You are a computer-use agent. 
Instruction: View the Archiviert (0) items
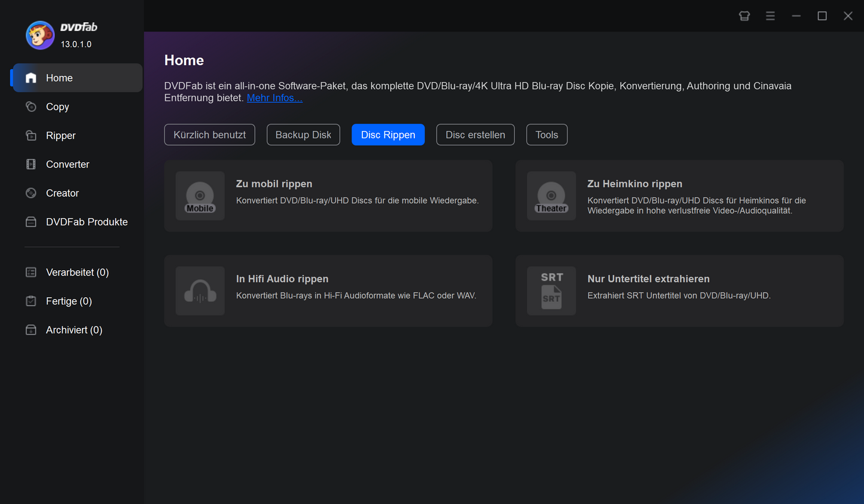tap(74, 330)
